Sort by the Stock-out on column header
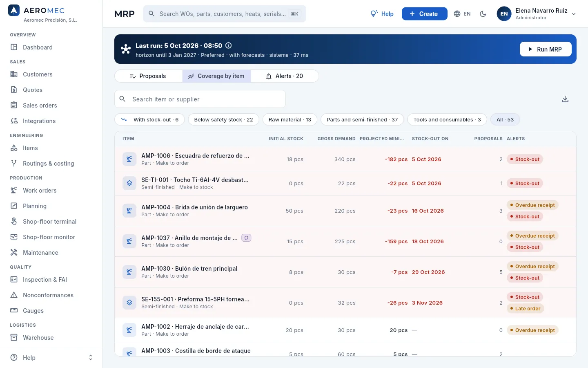588x368 pixels. tap(430, 139)
